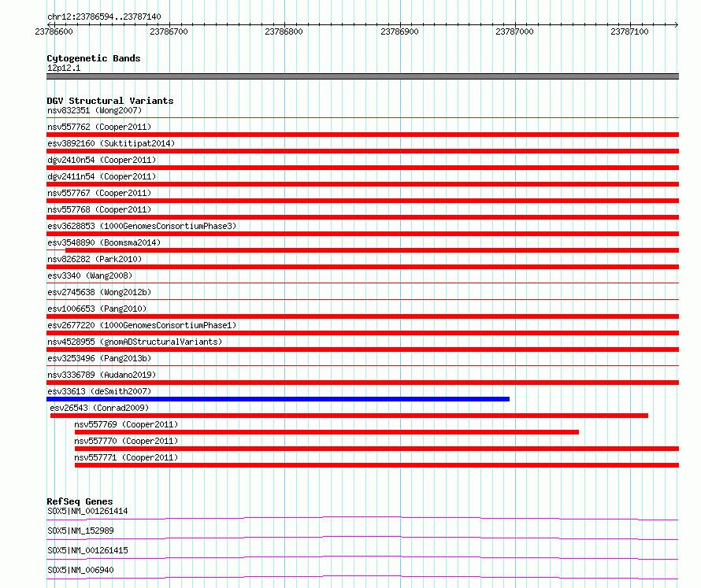Viewport: 701px width, 588px height.
Task: Click dgv2410n54 (Cooper2011) label
Action: 102,160
